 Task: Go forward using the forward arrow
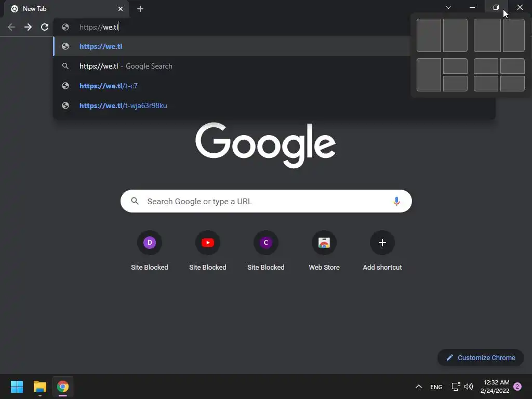[28, 27]
